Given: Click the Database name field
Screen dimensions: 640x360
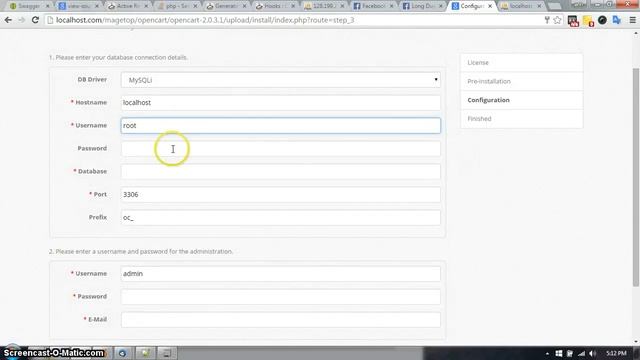Looking at the screenshot, I should [280, 171].
